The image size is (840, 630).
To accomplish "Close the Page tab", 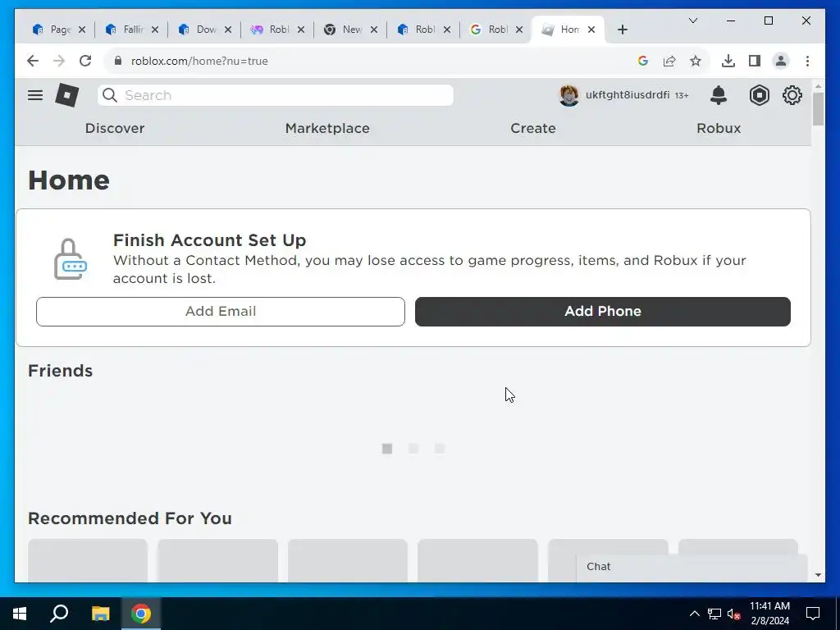I will coord(82,30).
